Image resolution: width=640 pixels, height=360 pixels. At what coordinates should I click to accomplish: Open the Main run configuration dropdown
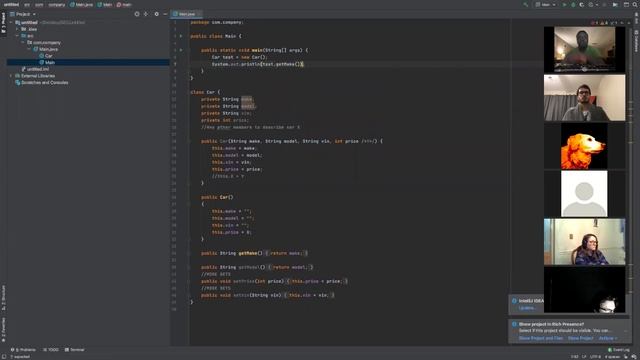546,4
